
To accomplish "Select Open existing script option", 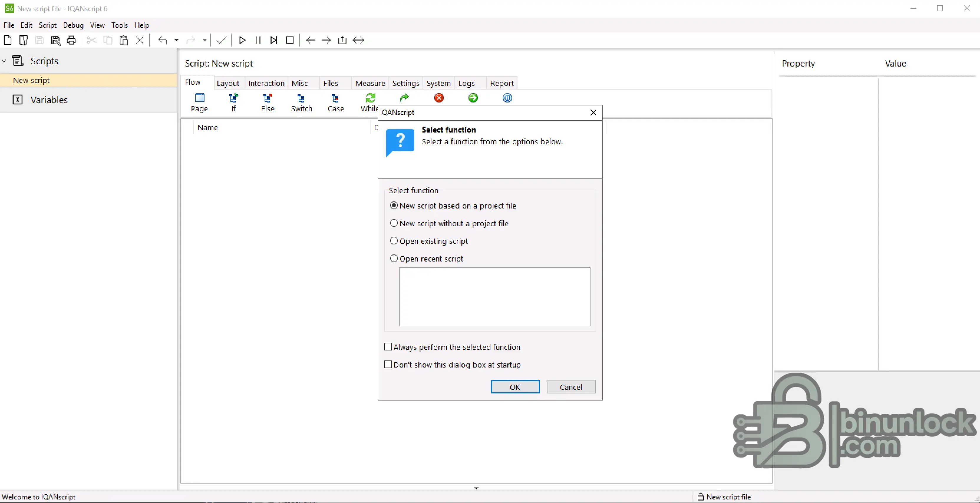I will click(x=429, y=241).
